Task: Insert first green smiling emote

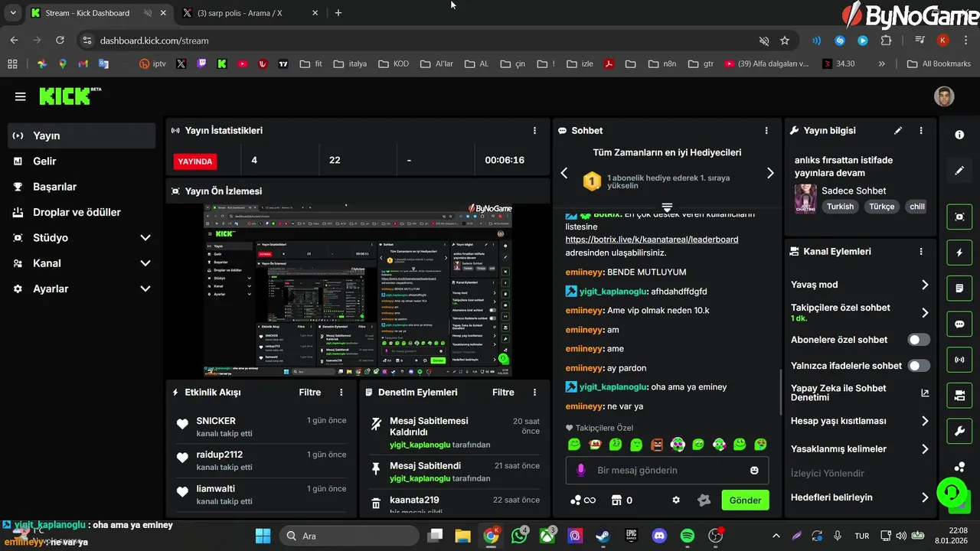Action: tap(575, 444)
